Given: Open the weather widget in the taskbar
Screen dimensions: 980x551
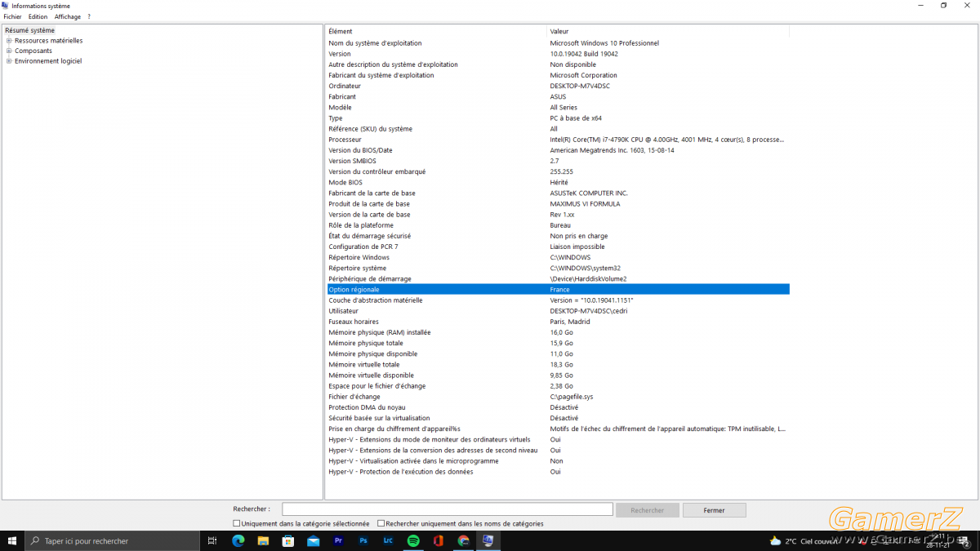Looking at the screenshot, I should [x=804, y=541].
